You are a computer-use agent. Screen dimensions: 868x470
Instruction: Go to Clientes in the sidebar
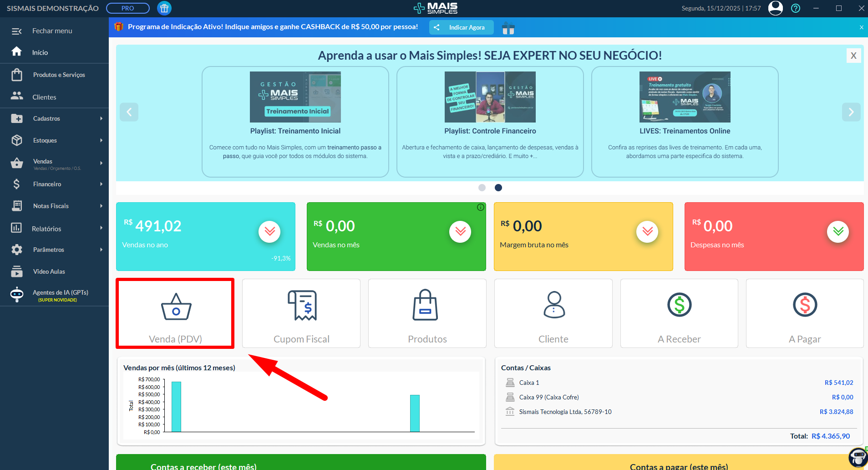coord(44,97)
